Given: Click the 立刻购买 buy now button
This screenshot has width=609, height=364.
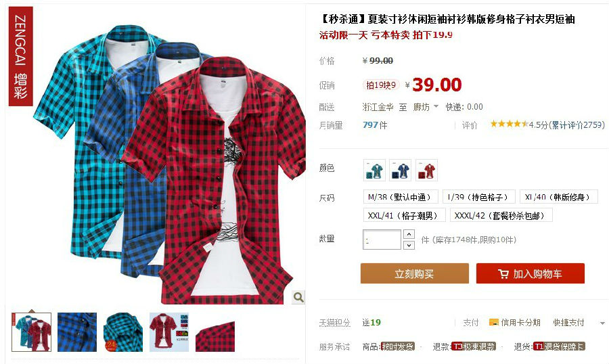Looking at the screenshot, I should click(414, 273).
